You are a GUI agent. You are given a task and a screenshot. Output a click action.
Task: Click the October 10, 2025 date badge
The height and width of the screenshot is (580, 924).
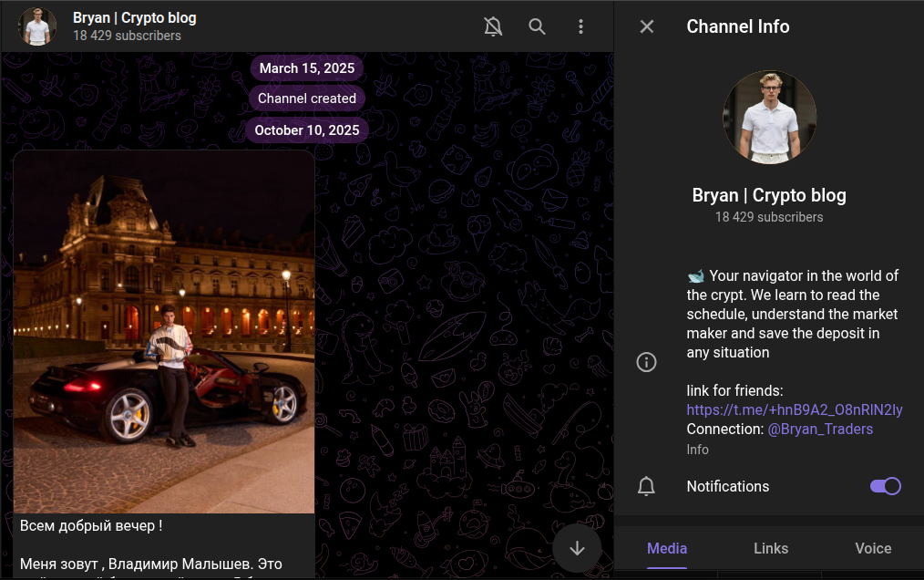[x=307, y=130]
